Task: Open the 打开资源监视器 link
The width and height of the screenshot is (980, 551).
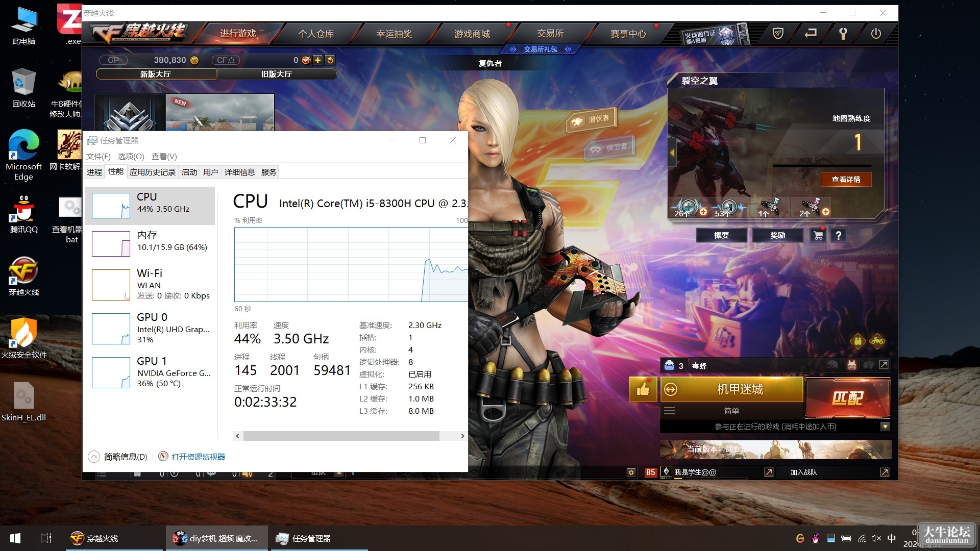Action: (198, 457)
